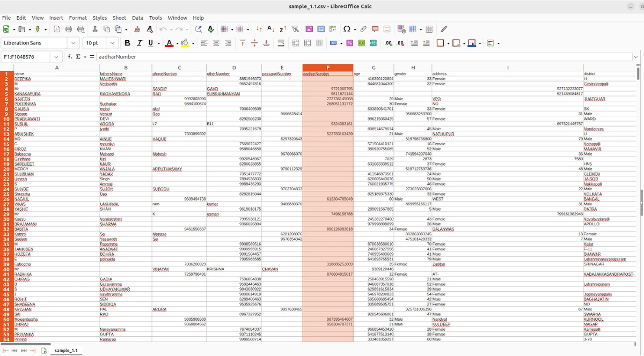This screenshot has width=644, height=356.
Task: Open the Name Box dropdown arrow
Action: [x=56, y=57]
